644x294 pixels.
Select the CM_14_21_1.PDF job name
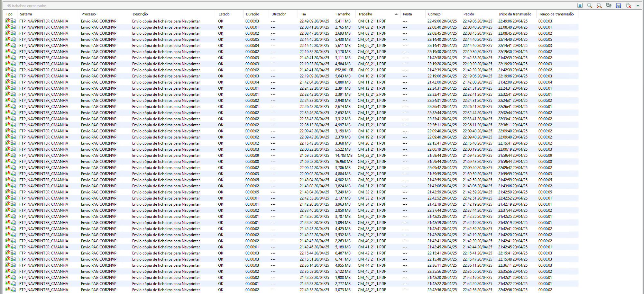(x=372, y=107)
